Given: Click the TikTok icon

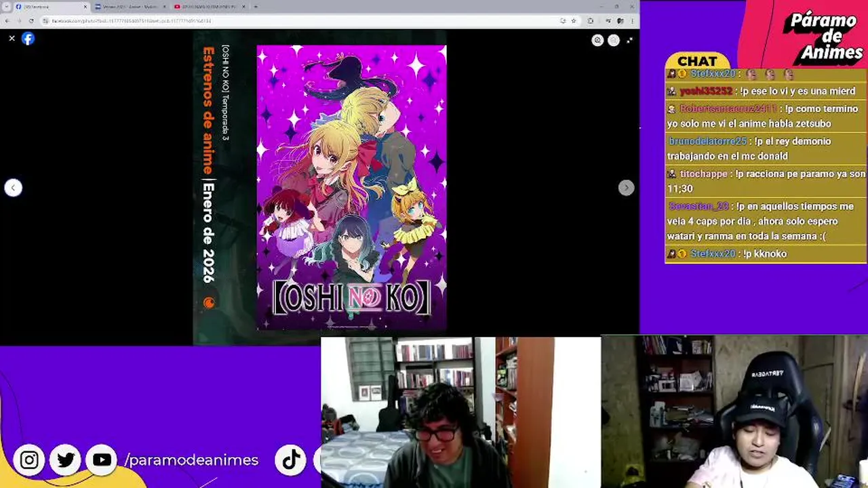Looking at the screenshot, I should coord(292,460).
